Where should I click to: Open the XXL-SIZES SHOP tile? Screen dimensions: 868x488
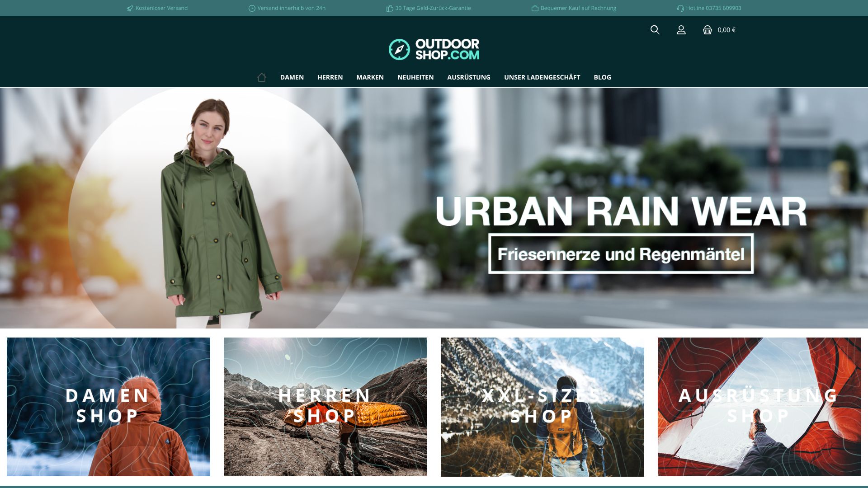[542, 406]
